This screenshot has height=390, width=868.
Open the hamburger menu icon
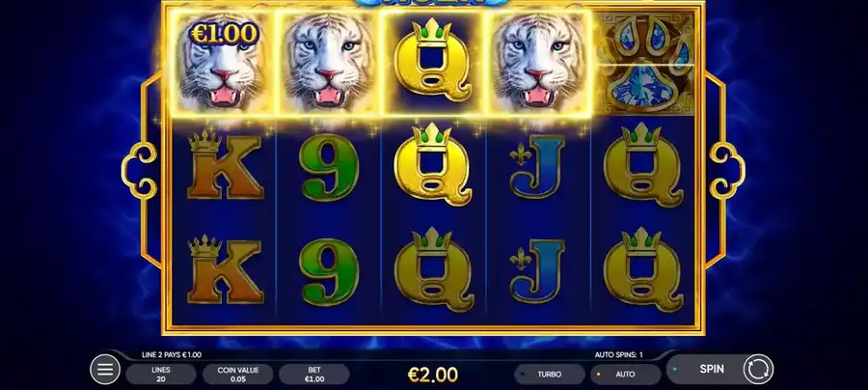pos(105,369)
